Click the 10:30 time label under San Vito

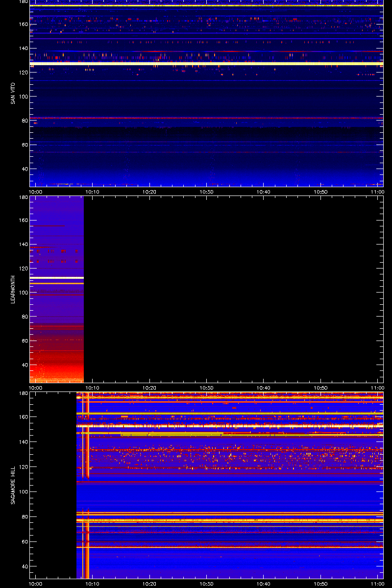coord(207,192)
